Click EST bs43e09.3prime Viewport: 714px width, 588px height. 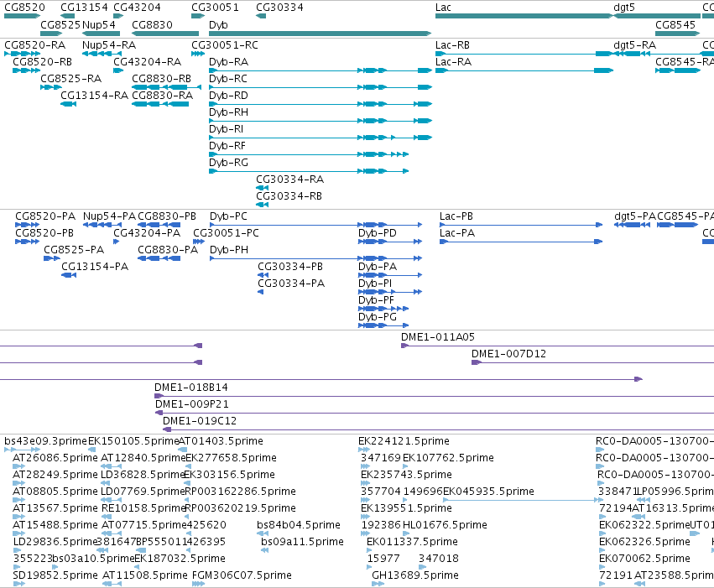click(x=45, y=441)
